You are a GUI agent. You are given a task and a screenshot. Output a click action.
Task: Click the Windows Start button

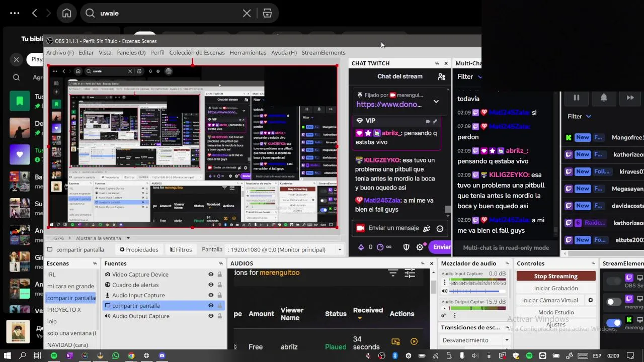click(x=8, y=355)
